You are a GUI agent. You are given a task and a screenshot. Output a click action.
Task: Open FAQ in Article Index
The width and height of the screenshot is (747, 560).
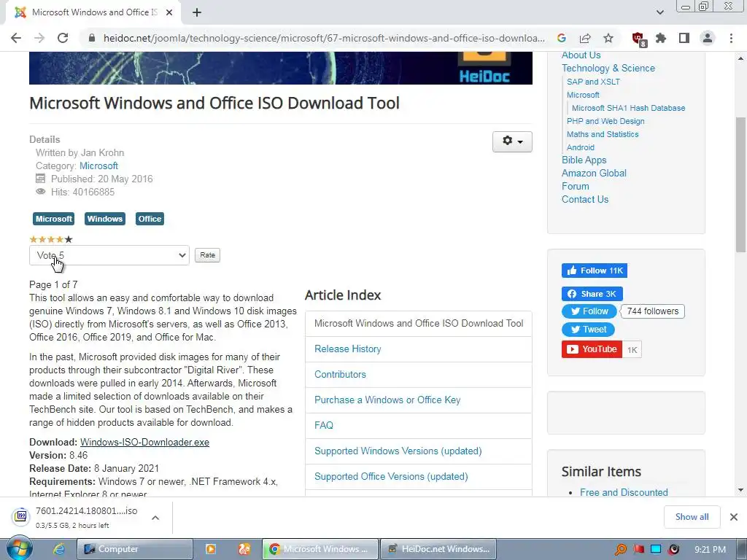[323, 425]
